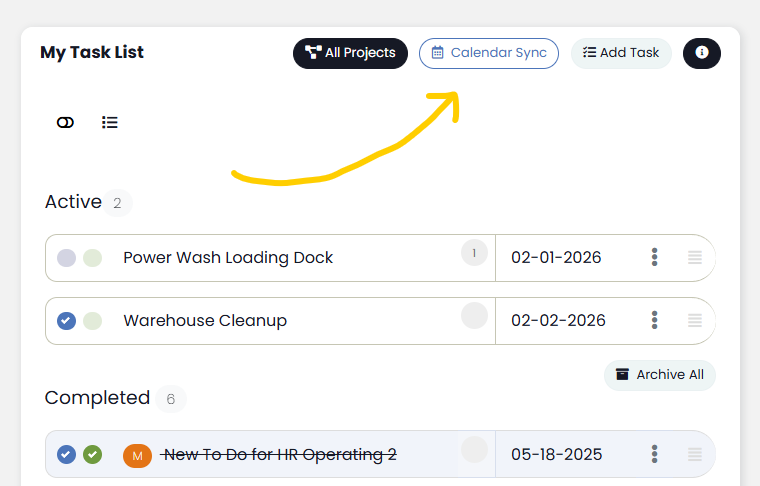This screenshot has height=486, width=760.
Task: Click drag handle icon for Warehouse Cleanup
Action: point(695,321)
